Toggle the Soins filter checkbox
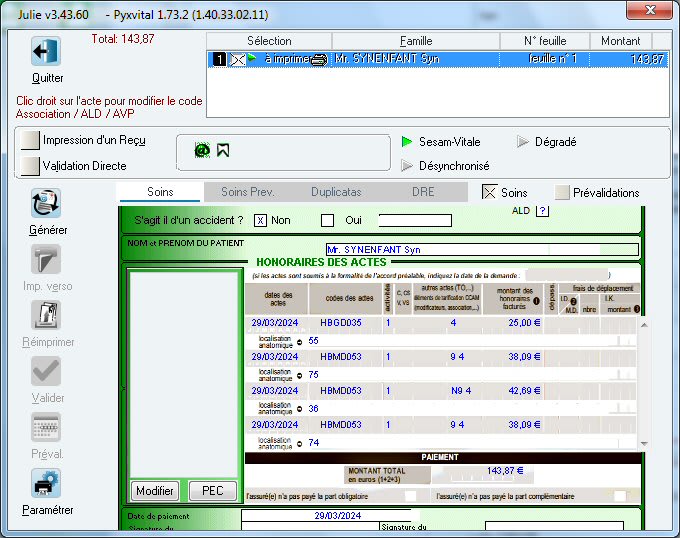This screenshot has height=538, width=680. (x=489, y=192)
